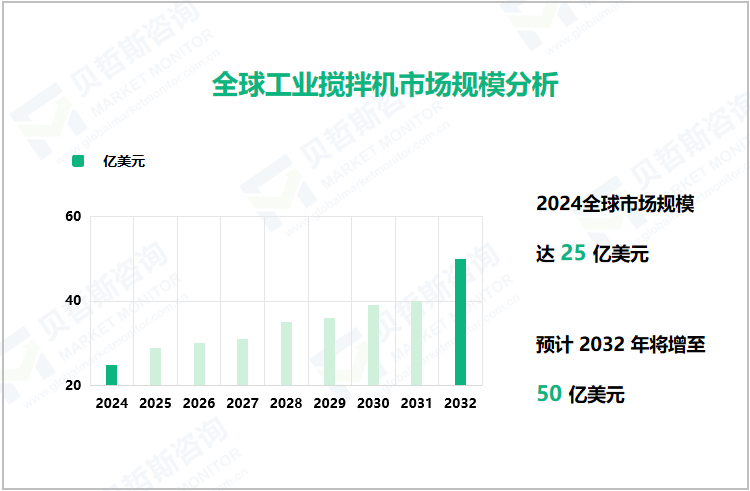Click the x-axis label 2030
The width and height of the screenshot is (750, 491).
373,404
